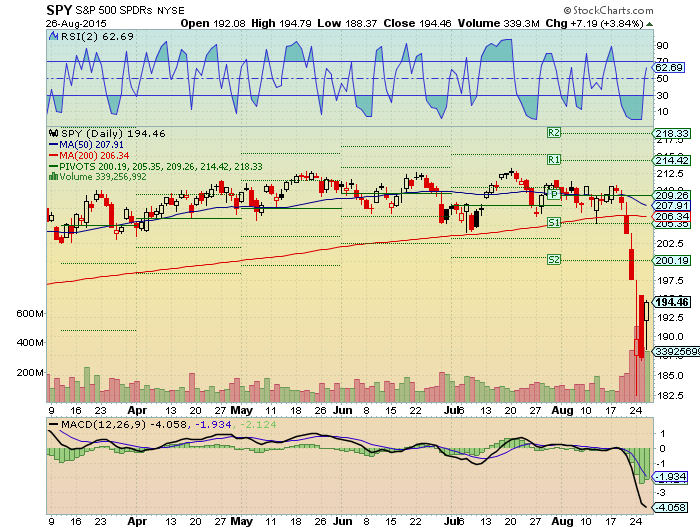Click the Open 192.08 value
The width and height of the screenshot is (700, 530).
(213, 23)
